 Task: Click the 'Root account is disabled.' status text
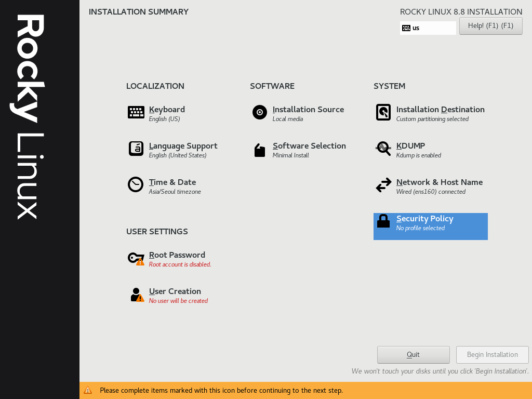pyautogui.click(x=180, y=264)
